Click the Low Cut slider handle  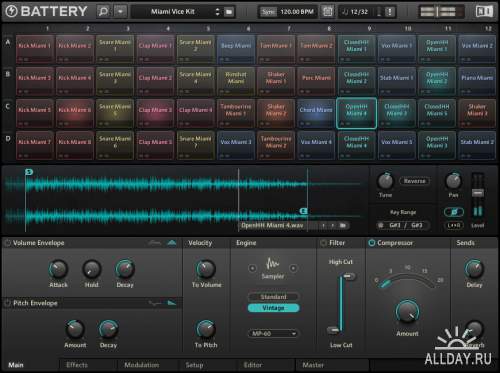(x=333, y=330)
